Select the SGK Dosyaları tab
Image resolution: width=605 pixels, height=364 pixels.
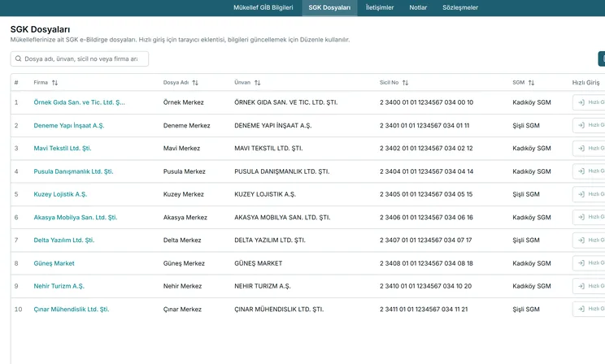pos(329,7)
